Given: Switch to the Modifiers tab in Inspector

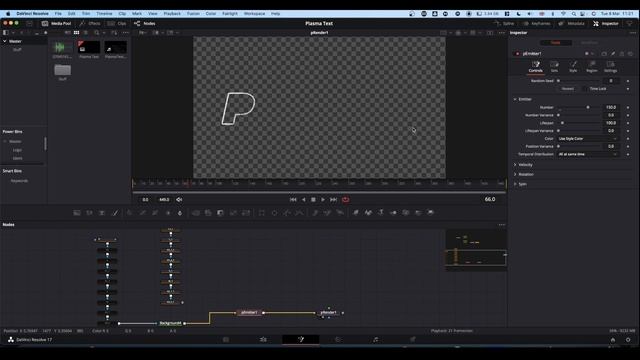Looking at the screenshot, I should tap(589, 42).
